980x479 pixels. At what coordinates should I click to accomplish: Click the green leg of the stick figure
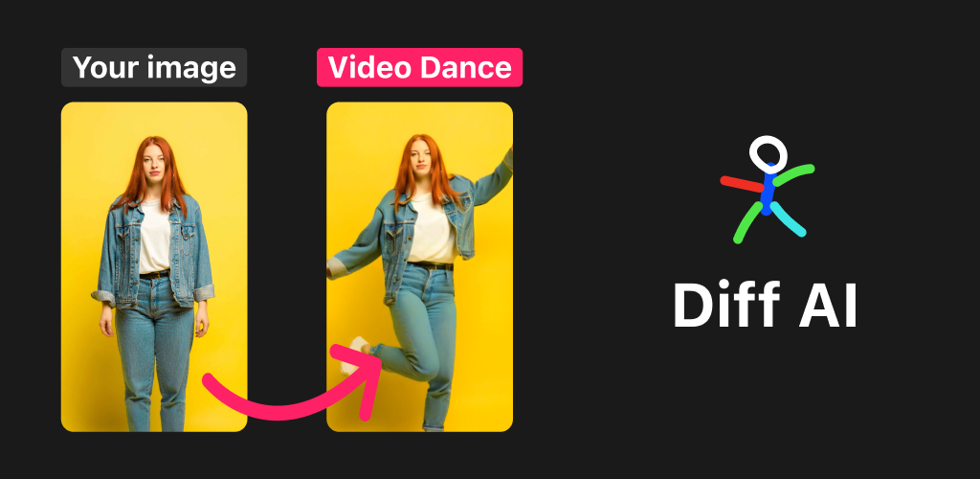[x=747, y=222]
